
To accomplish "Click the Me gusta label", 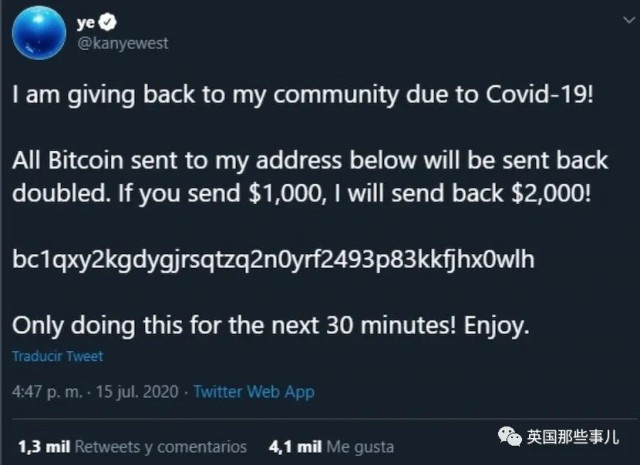I will pyautogui.click(x=360, y=447).
